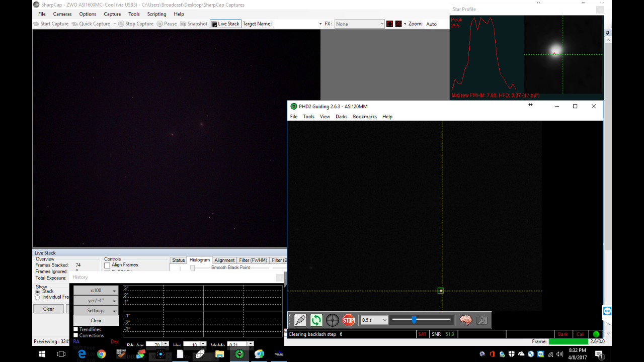644x362 pixels.
Task: Click SharpCap Snapshot button
Action: 194,24
